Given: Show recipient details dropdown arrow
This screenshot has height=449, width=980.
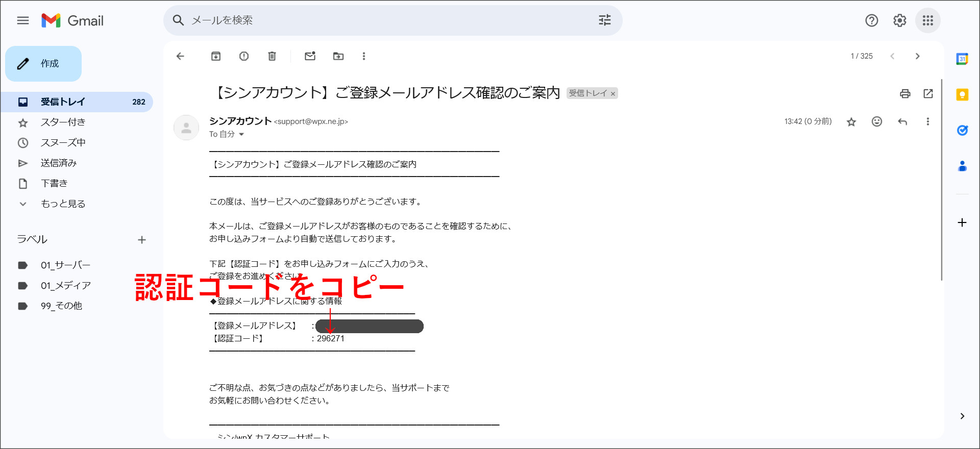Looking at the screenshot, I should (x=241, y=134).
